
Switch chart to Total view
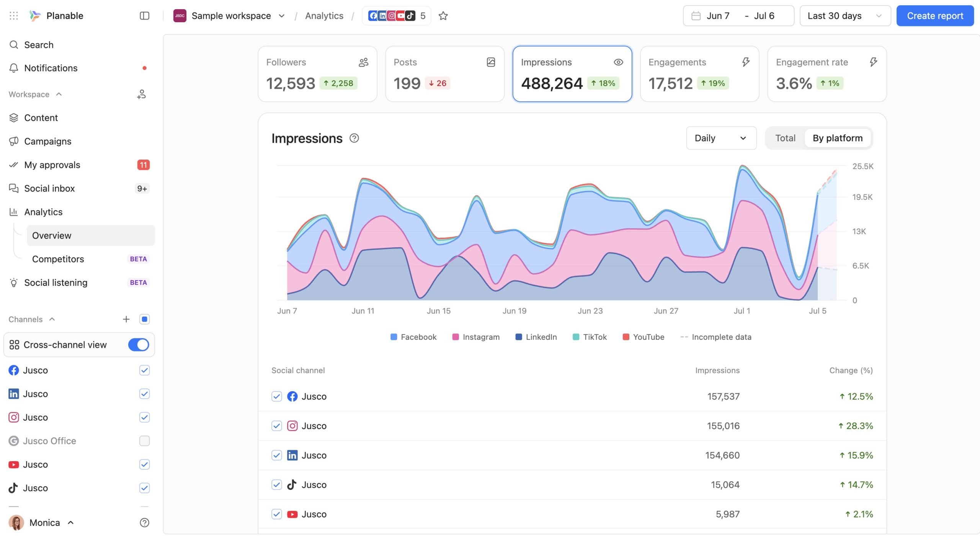tap(785, 138)
